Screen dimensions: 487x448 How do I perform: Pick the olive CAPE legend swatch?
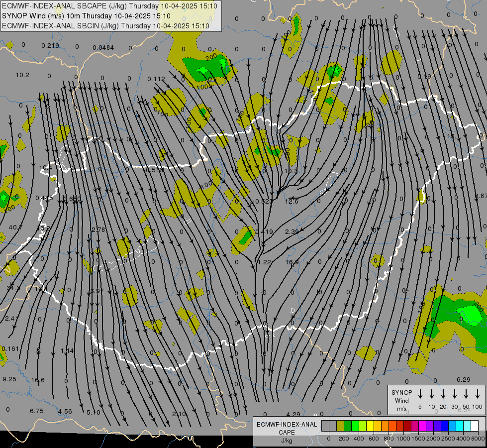[340, 426]
